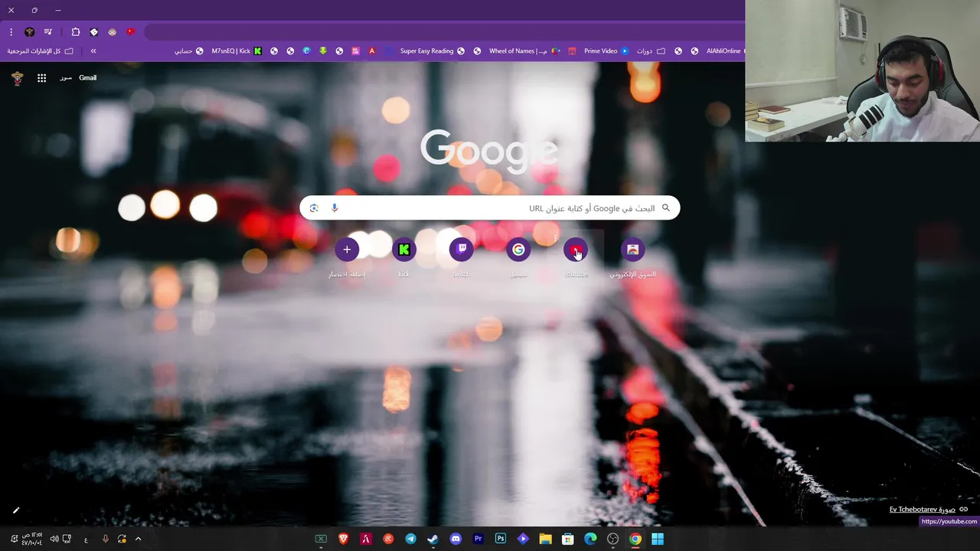Viewport: 980px width, 551px height.
Task: Open Microsoft Edge from the taskbar
Action: point(590,539)
